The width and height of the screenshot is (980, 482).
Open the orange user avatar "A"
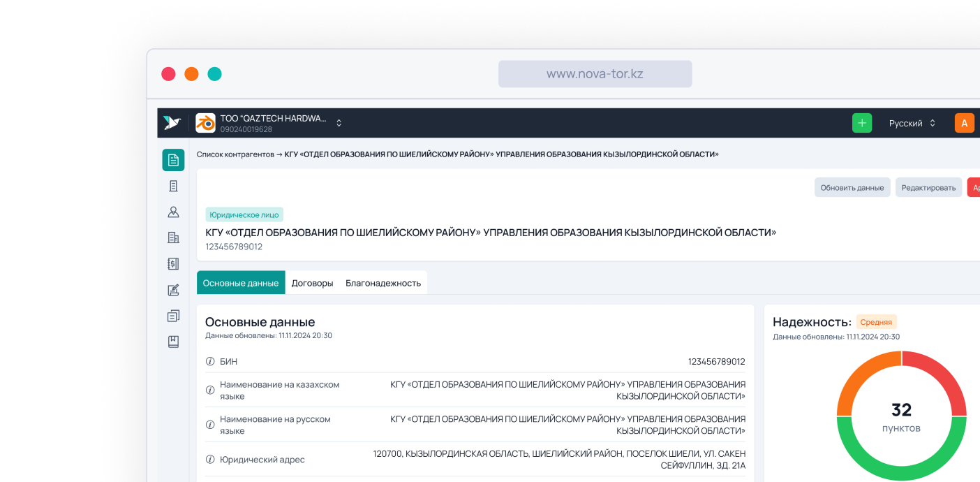point(965,123)
